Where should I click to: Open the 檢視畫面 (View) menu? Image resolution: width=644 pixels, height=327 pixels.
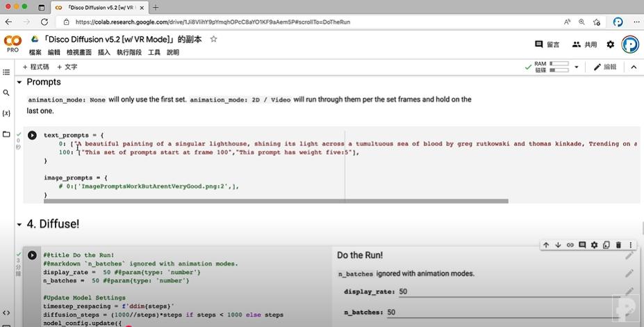(79, 52)
